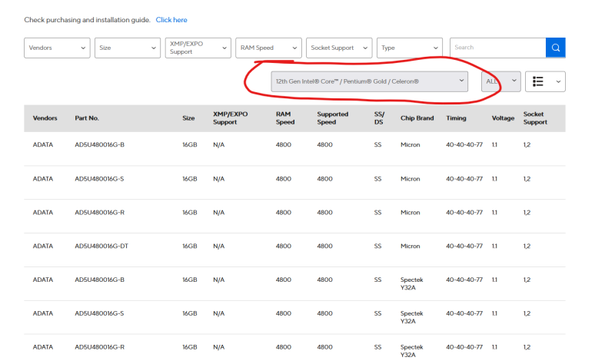
Task: Select AD5U480016G-B with Micron chip
Action: coord(100,144)
